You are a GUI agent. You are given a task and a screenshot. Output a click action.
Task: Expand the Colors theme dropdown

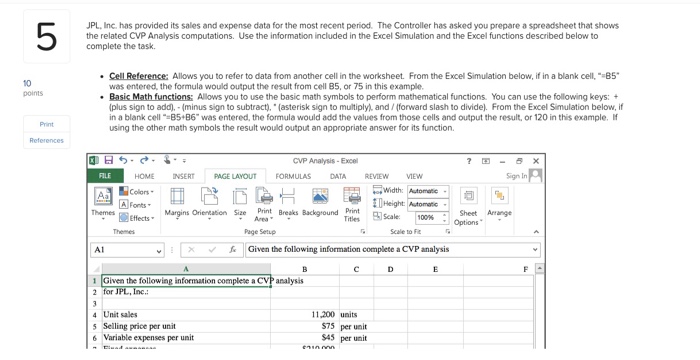(136, 192)
